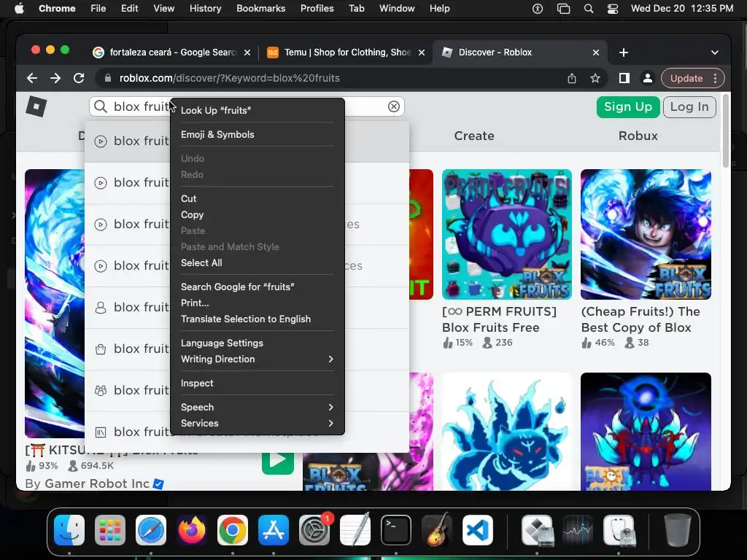
Task: Choose Emoji & Symbols in context menu
Action: 258,134
